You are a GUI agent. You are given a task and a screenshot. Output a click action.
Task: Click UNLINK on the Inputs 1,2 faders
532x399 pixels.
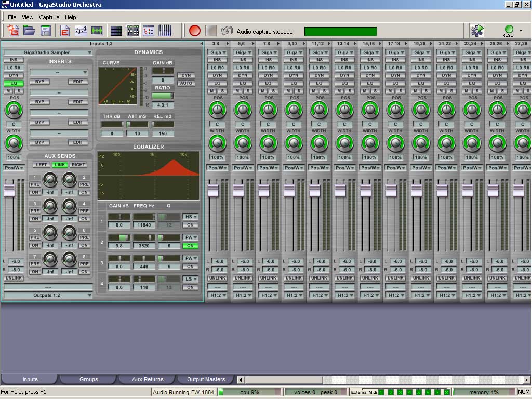coord(14,277)
